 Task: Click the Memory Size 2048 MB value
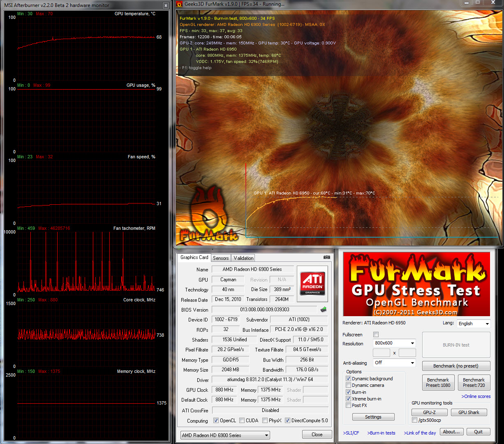point(231,370)
